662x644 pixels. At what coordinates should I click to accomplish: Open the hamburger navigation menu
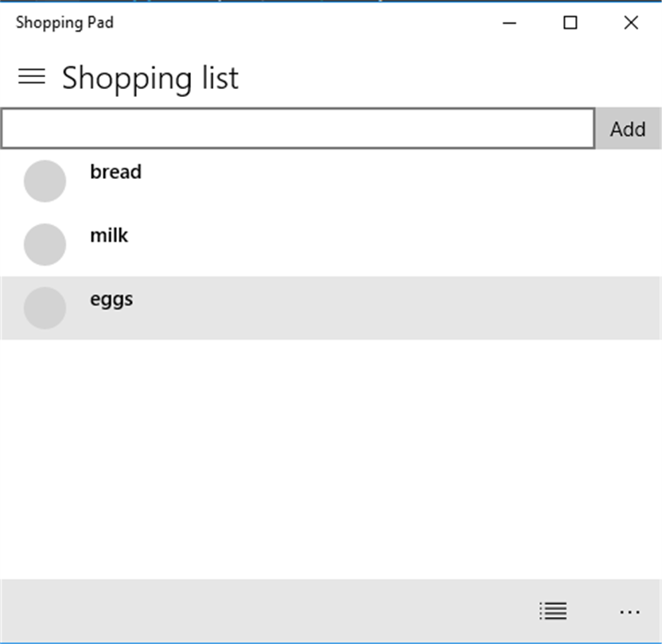(32, 76)
